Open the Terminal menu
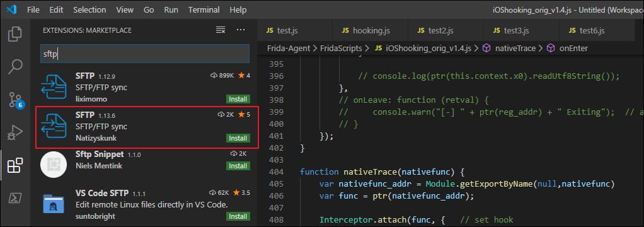 click(204, 9)
